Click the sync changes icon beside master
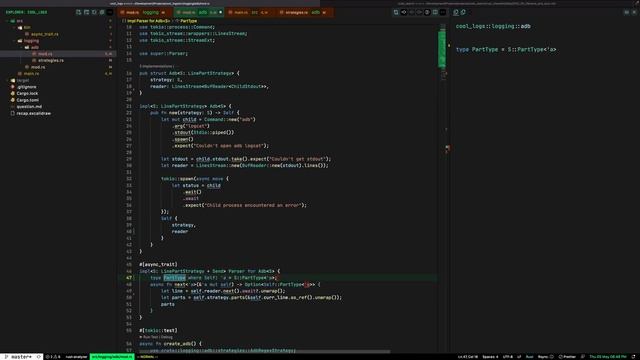 [x=39, y=357]
